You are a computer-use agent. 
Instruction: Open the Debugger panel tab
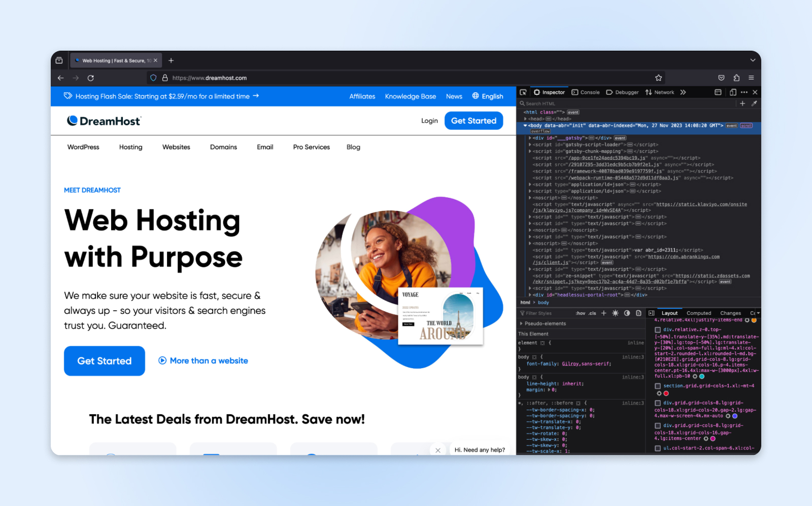[x=627, y=92]
